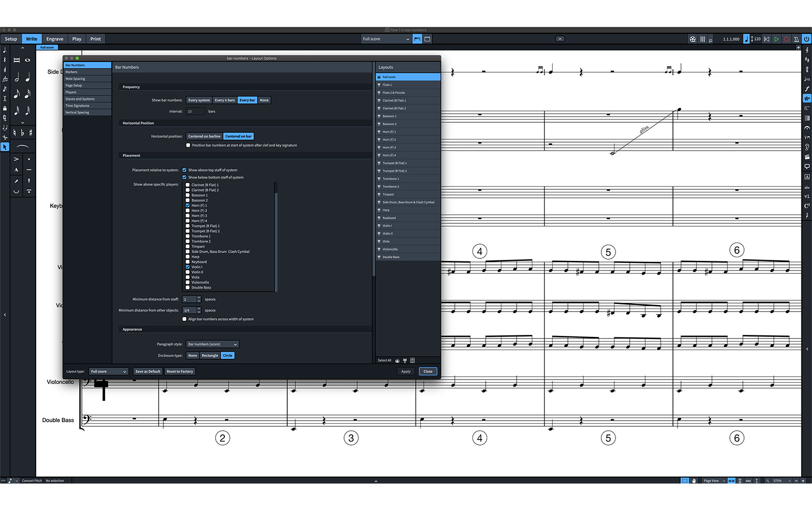This screenshot has height=511, width=812.
Task: Click Reset to Factory
Action: [x=180, y=371]
